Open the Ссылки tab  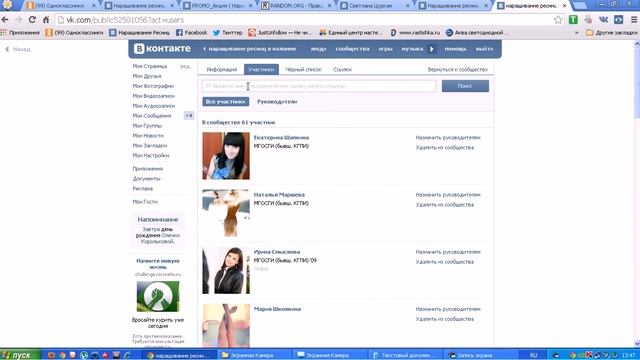342,69
